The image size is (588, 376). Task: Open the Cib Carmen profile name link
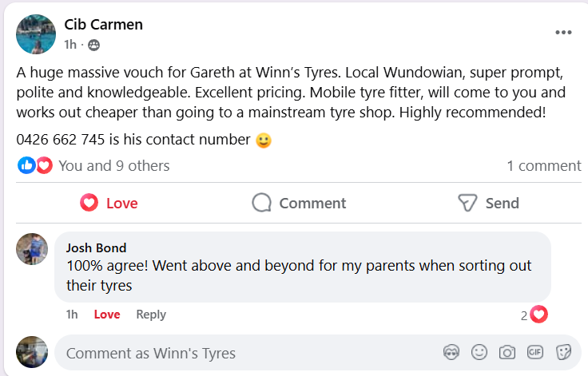(x=103, y=25)
